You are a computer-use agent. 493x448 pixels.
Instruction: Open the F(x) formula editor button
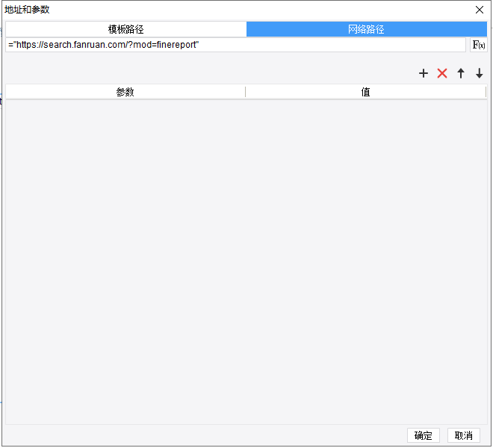[x=479, y=45]
